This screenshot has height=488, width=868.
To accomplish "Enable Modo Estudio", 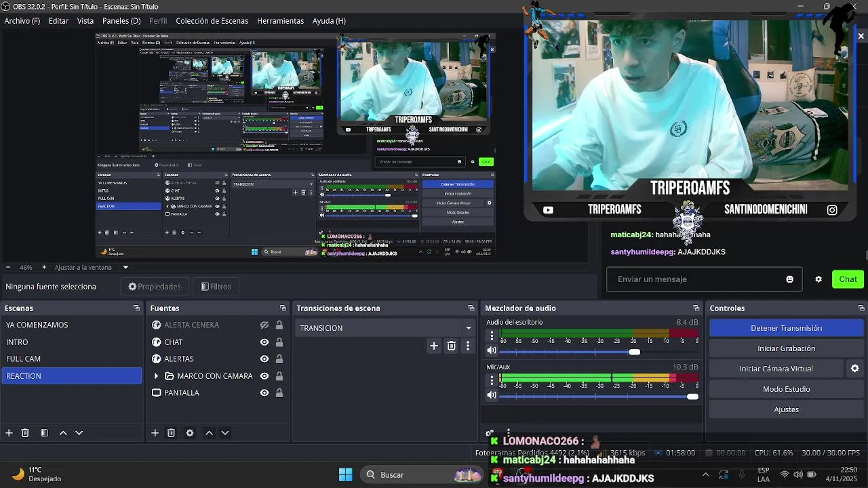I will click(786, 389).
